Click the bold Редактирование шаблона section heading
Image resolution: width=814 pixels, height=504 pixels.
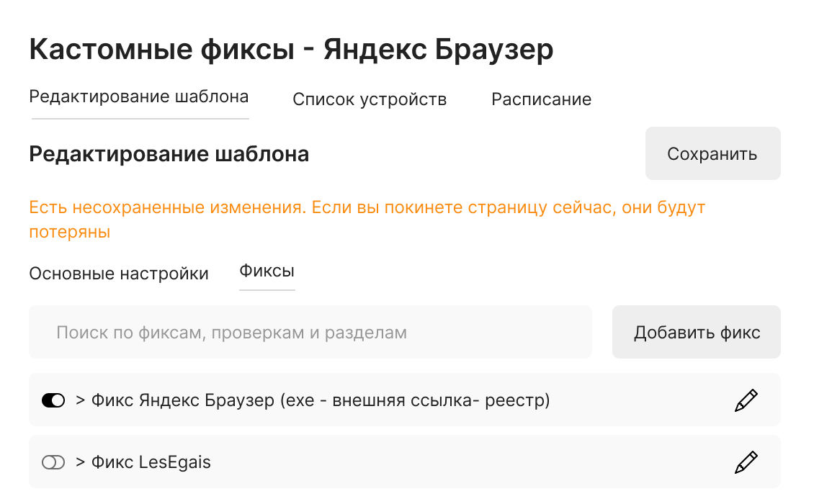(169, 154)
